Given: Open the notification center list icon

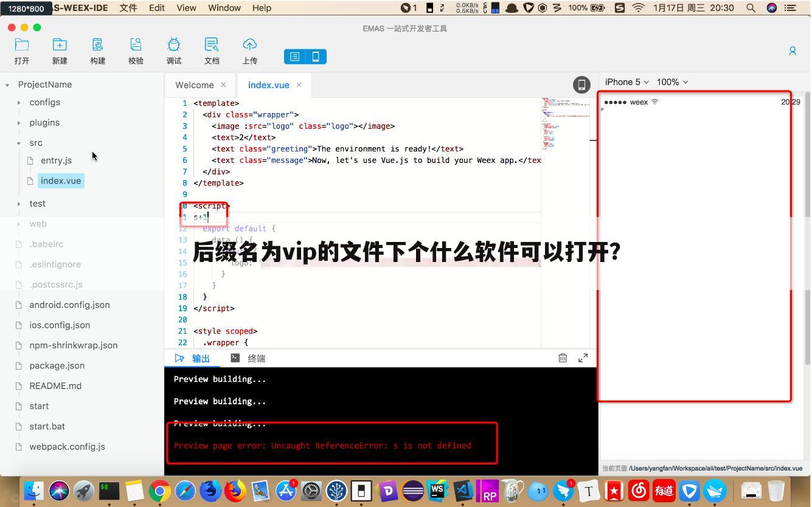Looking at the screenshot, I should (x=791, y=8).
